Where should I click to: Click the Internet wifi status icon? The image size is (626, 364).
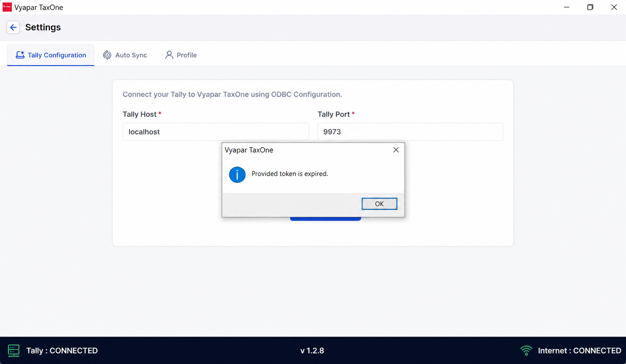[526, 350]
